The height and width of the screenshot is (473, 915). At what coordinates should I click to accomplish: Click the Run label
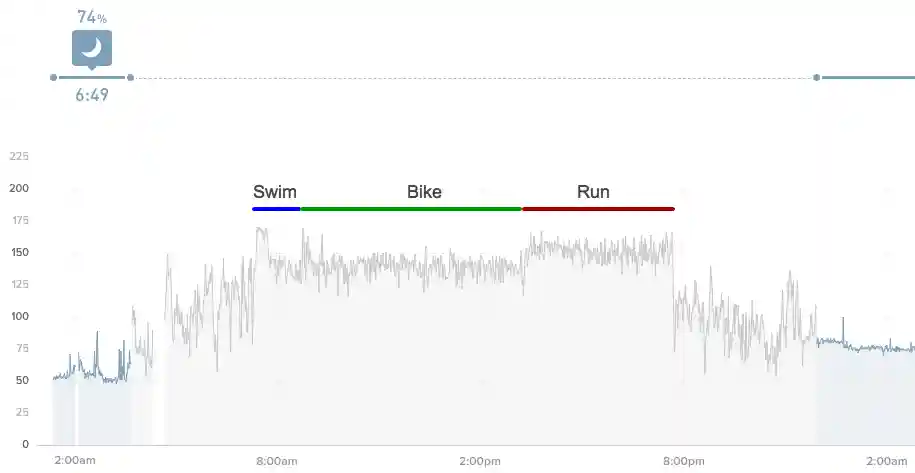tap(593, 192)
